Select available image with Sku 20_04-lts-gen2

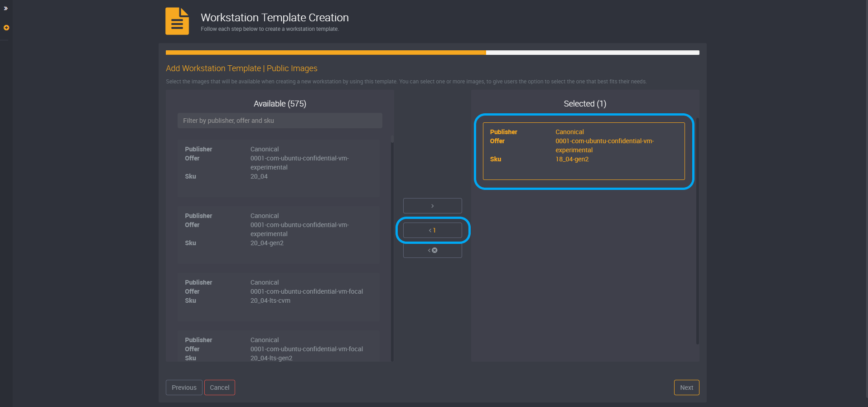[x=279, y=346]
